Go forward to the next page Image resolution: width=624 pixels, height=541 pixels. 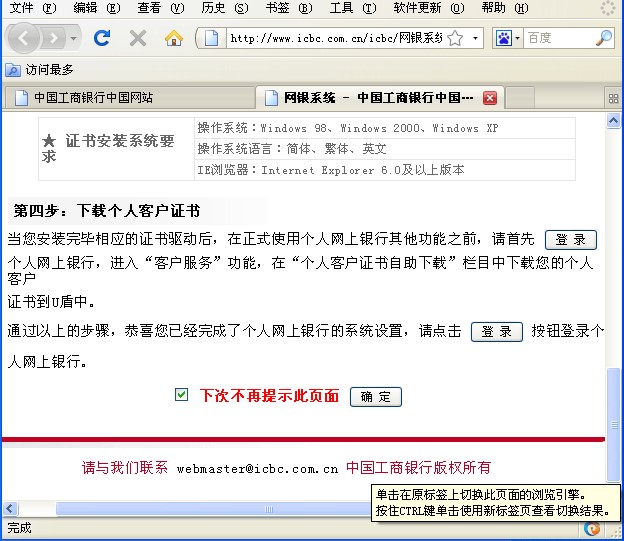pos(53,39)
